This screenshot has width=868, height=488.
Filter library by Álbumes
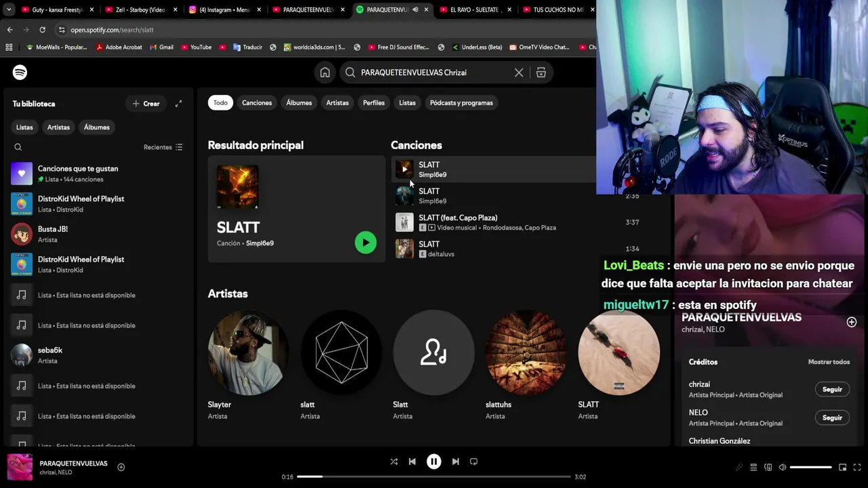96,127
